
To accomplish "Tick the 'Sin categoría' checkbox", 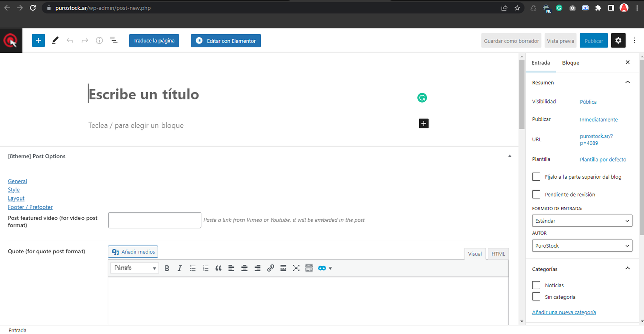I will pos(536,297).
